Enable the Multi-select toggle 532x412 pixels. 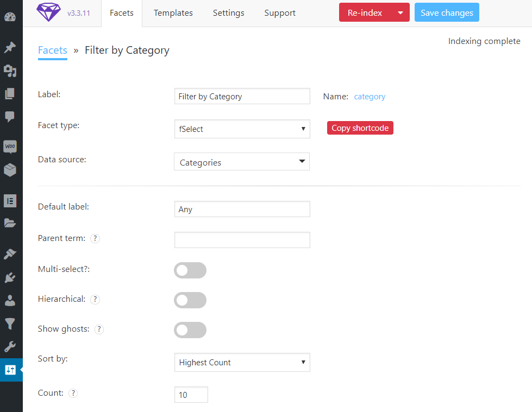click(190, 270)
